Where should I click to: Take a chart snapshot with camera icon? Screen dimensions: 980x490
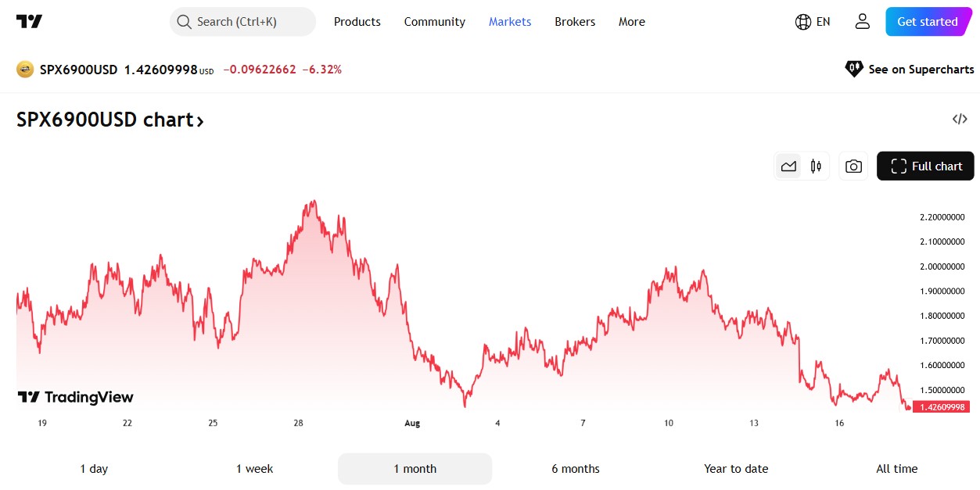tap(853, 166)
